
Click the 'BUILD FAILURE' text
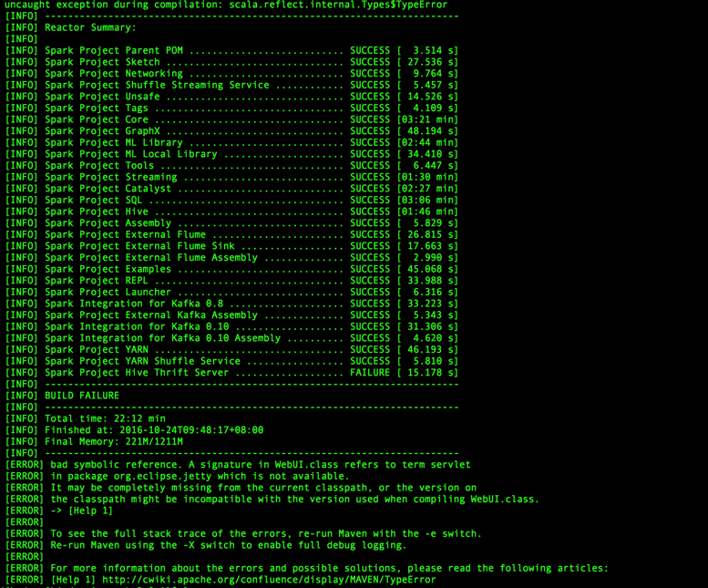click(x=82, y=396)
